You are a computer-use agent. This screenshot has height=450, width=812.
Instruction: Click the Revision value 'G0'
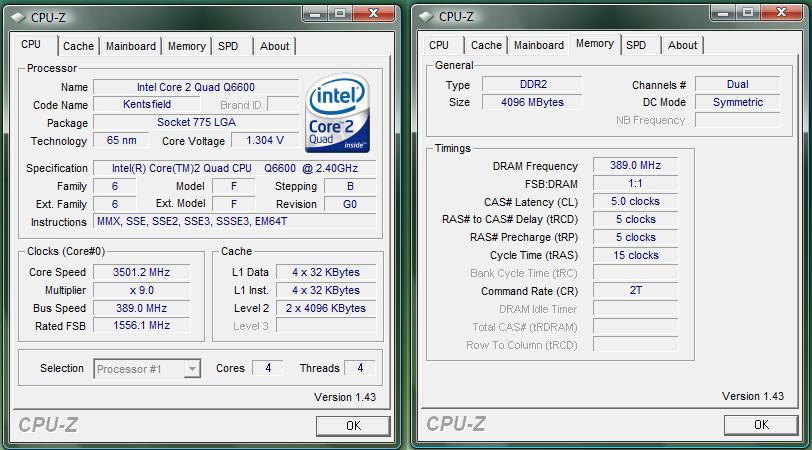pyautogui.click(x=350, y=204)
